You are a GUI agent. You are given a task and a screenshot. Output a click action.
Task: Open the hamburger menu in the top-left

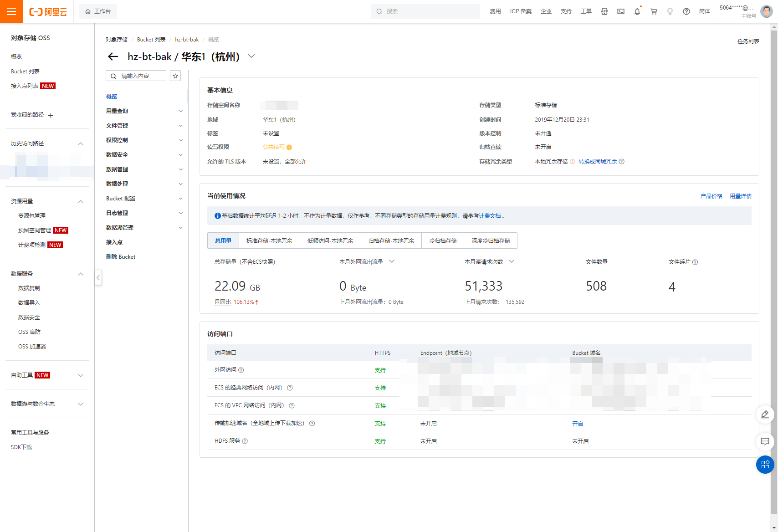tap(11, 11)
